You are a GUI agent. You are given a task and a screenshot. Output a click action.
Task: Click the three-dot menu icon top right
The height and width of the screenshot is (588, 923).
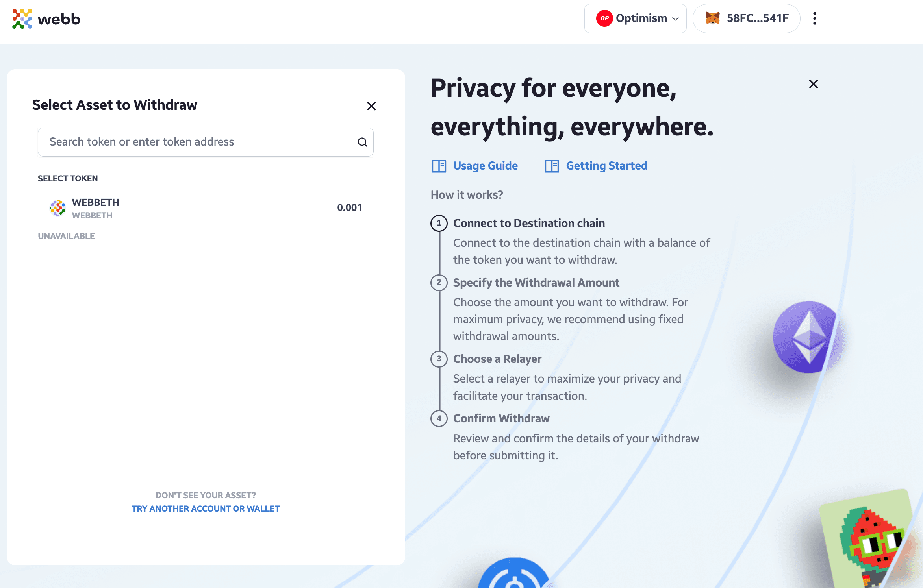[815, 19]
